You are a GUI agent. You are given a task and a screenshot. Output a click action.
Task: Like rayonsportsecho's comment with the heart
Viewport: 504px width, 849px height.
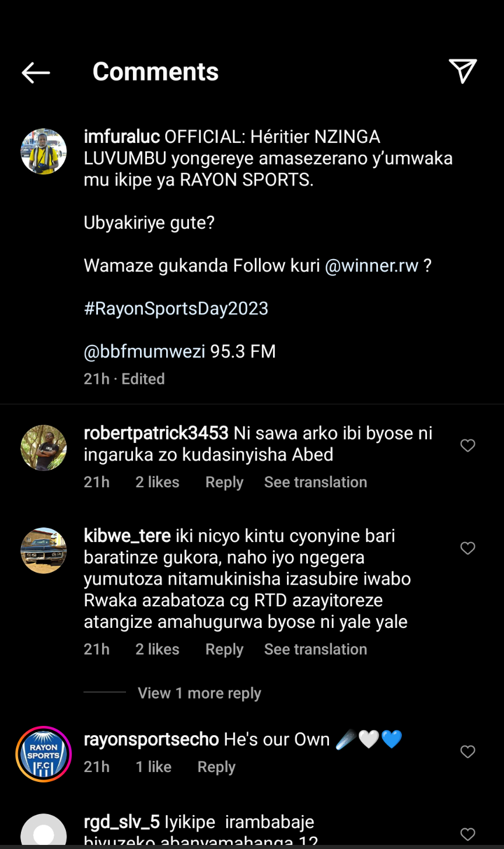(x=468, y=752)
